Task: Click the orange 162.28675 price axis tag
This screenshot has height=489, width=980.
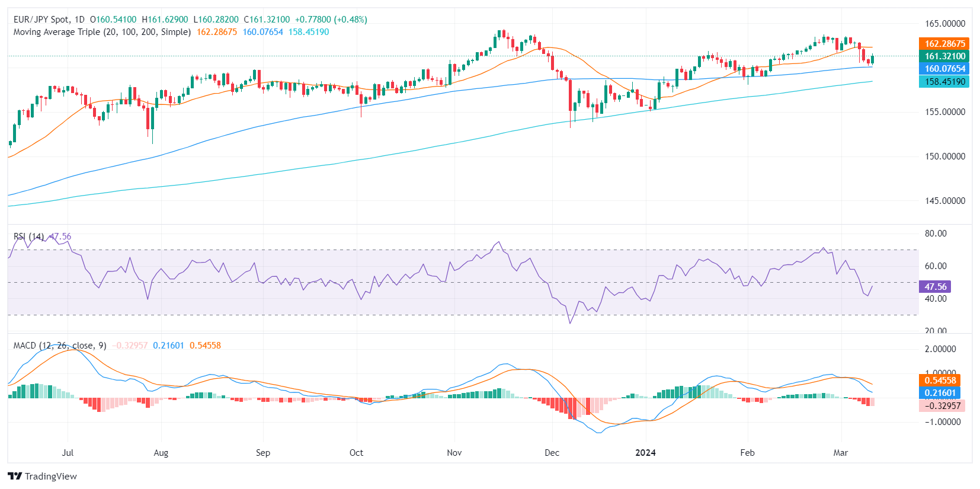Action: [944, 43]
